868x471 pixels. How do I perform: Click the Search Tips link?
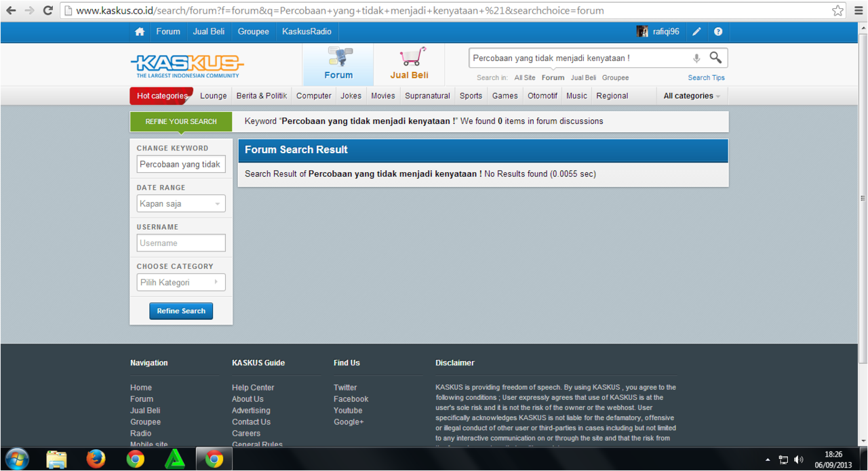[x=707, y=78]
